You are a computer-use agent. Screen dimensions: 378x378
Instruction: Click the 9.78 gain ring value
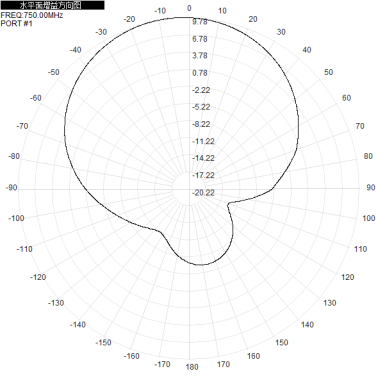click(200, 22)
